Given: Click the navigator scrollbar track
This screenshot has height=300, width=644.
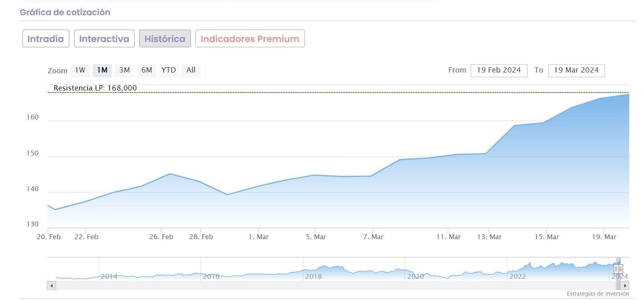Looking at the screenshot, I should 320,286.
